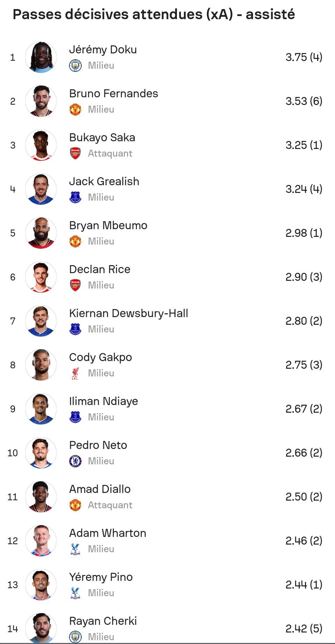
Task: Click Jack Grealish's 3.24 (4) xA value
Action: click(x=304, y=189)
